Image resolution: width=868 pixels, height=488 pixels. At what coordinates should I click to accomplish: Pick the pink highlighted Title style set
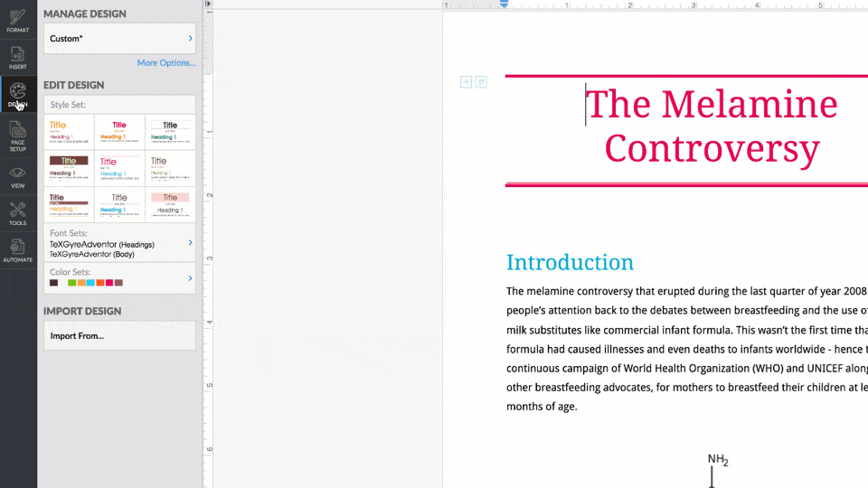(x=170, y=204)
